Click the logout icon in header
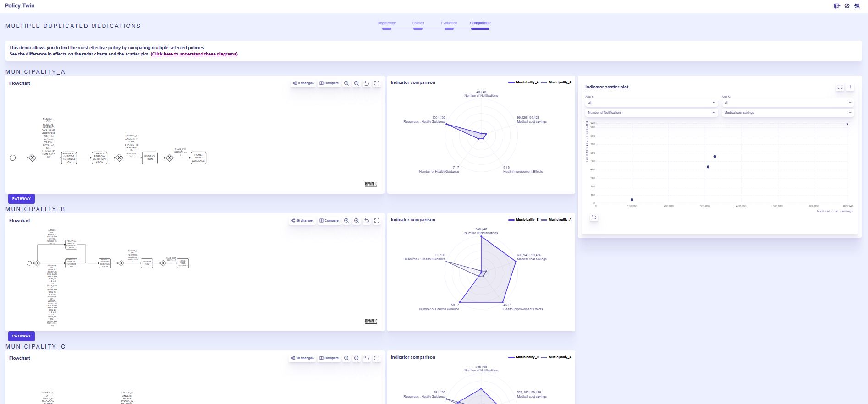Screen dimensions: 868x404 click(837, 6)
